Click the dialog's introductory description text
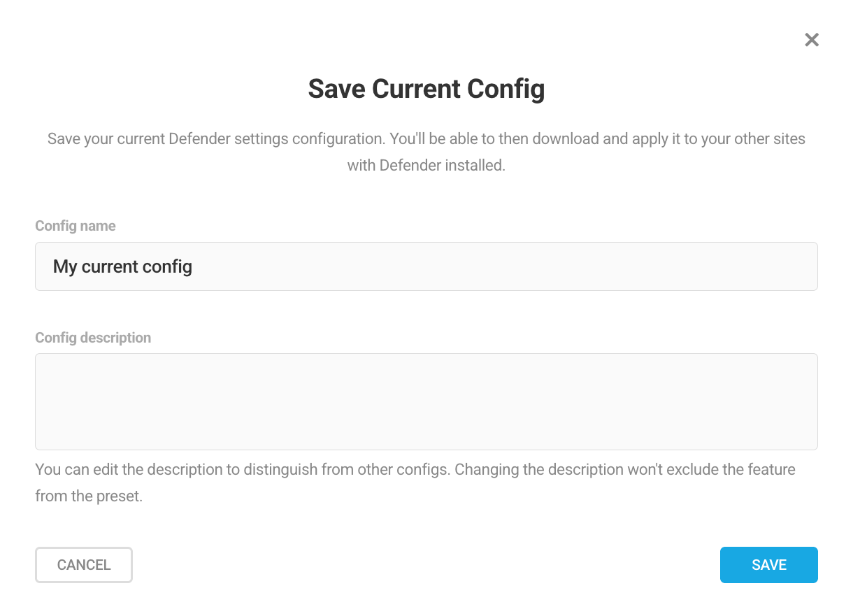The image size is (853, 616). pyautogui.click(x=426, y=152)
